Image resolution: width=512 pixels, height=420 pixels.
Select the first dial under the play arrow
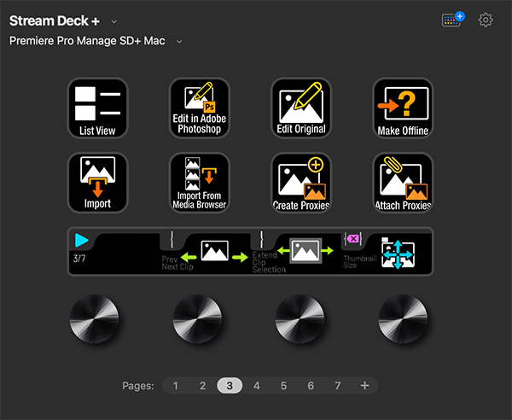click(x=95, y=318)
